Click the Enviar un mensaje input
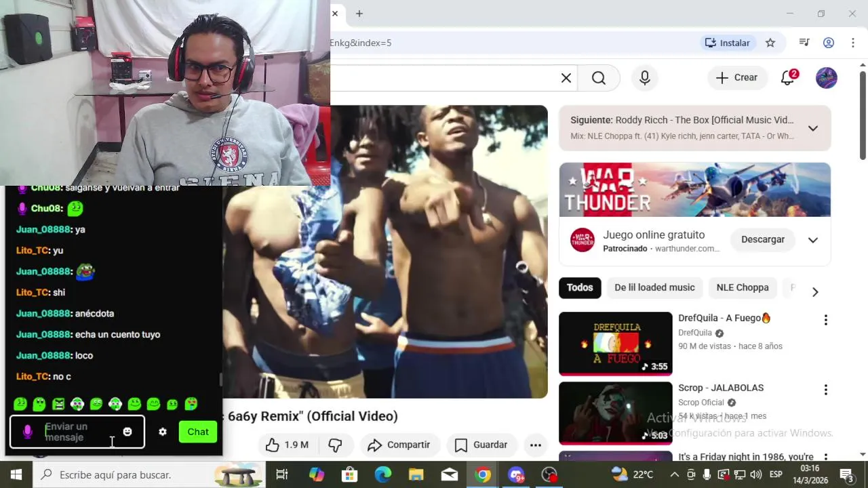Image resolution: width=868 pixels, height=488 pixels. pyautogui.click(x=78, y=432)
